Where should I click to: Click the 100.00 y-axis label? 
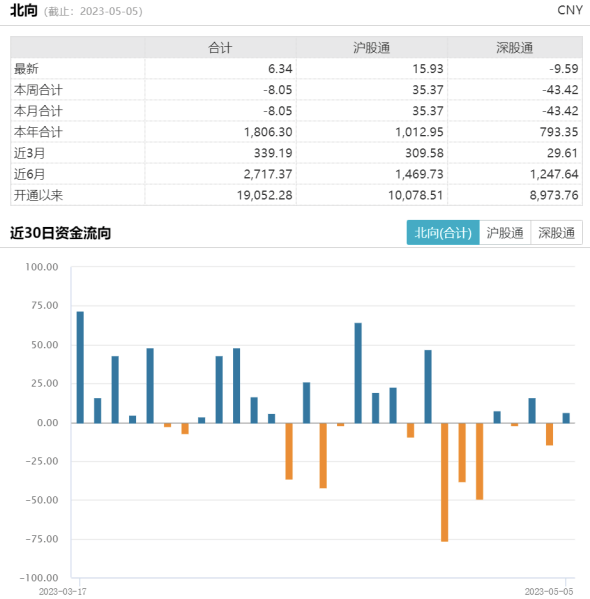point(42,267)
